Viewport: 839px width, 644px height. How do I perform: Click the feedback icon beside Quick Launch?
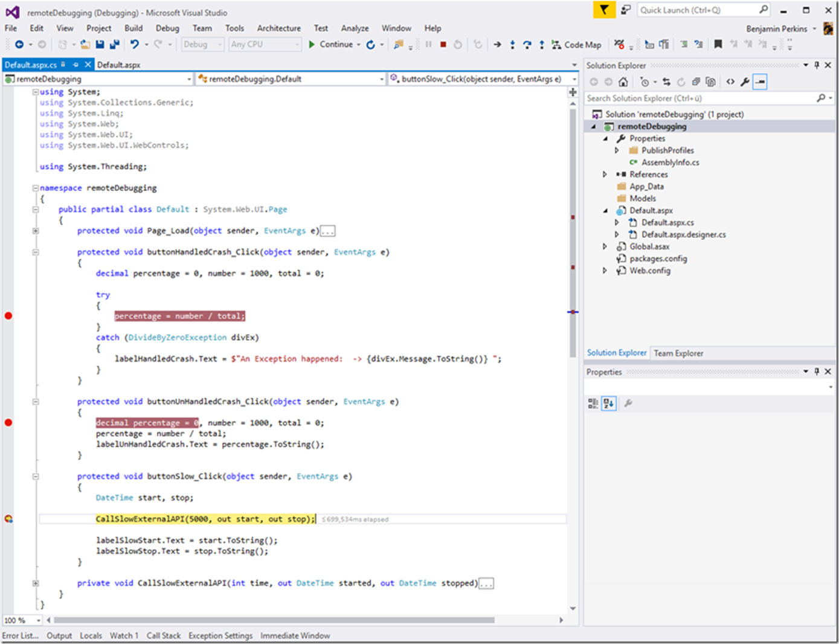coord(626,10)
